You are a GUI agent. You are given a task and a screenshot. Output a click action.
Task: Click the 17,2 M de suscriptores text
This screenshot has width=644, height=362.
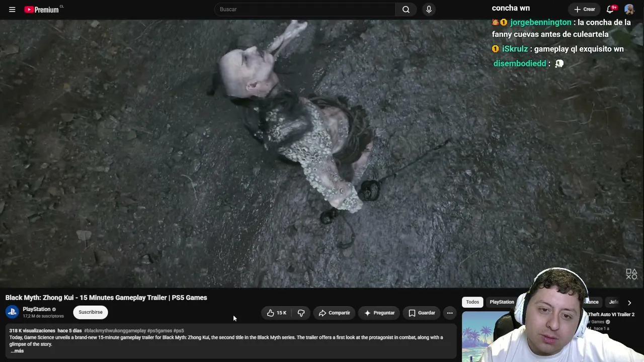43,316
